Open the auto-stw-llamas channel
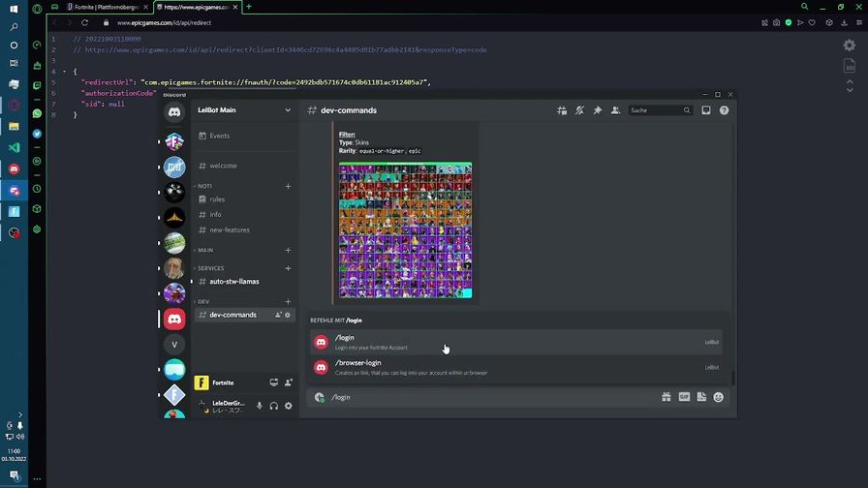Image resolution: width=868 pixels, height=488 pixels. tap(243, 282)
